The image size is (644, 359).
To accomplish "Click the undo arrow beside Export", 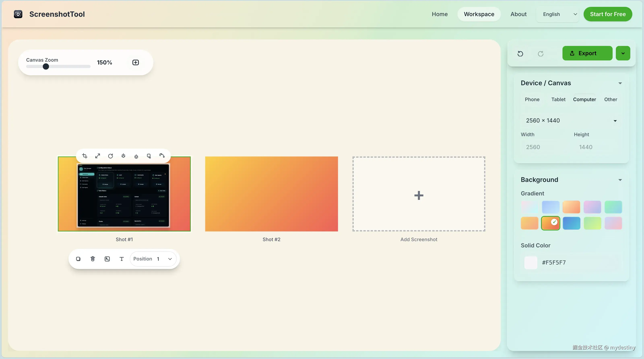I will click(x=520, y=53).
